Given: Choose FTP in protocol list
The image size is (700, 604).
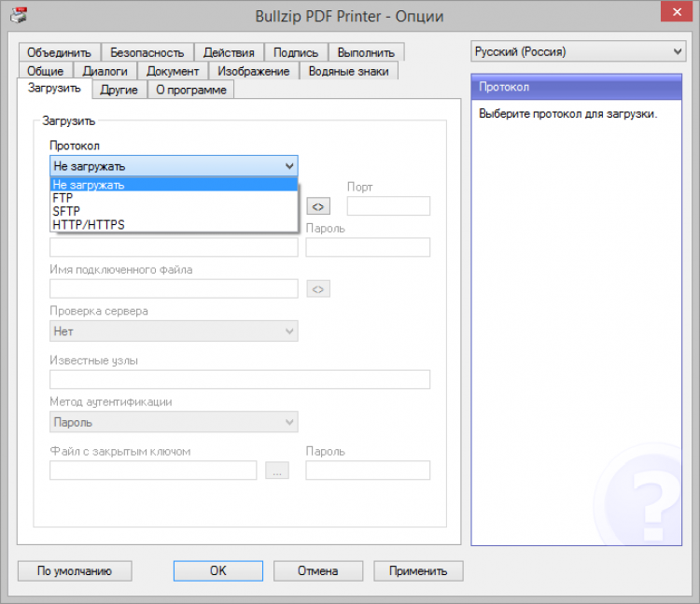Looking at the screenshot, I should pyautogui.click(x=175, y=198).
